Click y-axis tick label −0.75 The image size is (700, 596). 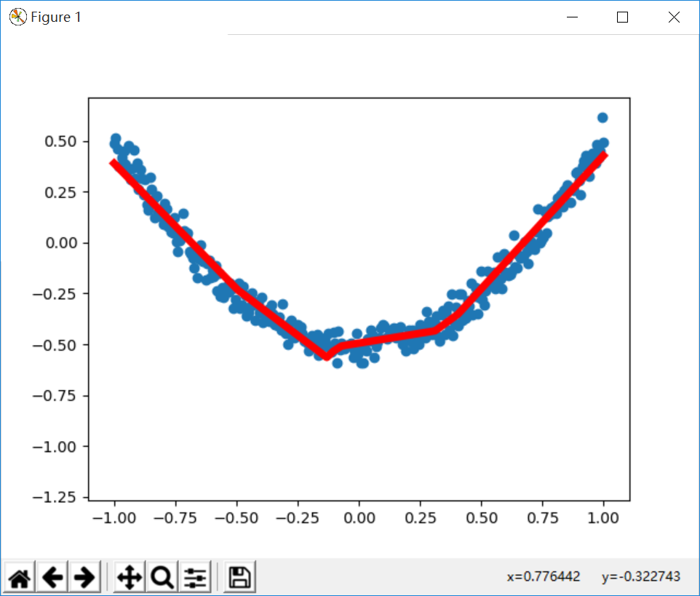coord(54,396)
